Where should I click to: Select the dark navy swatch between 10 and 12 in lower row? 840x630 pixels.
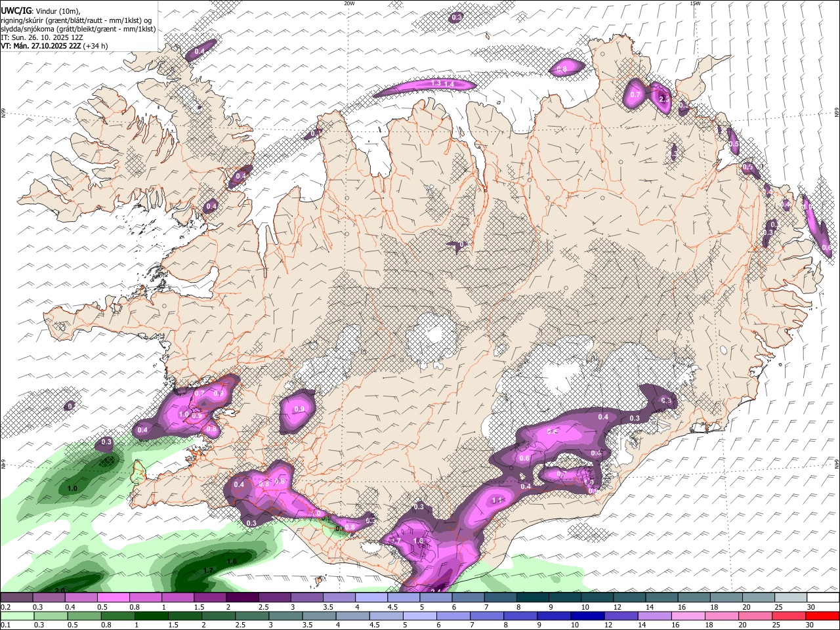[586, 616]
